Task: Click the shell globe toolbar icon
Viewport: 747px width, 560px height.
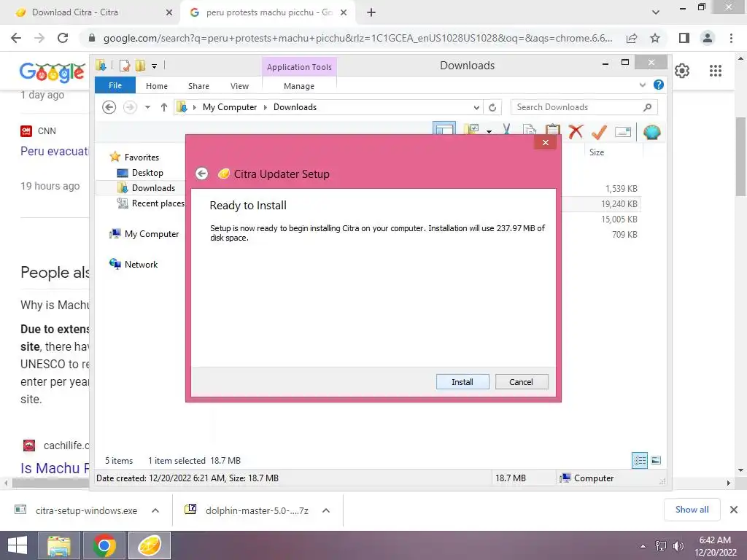Action: pos(651,132)
